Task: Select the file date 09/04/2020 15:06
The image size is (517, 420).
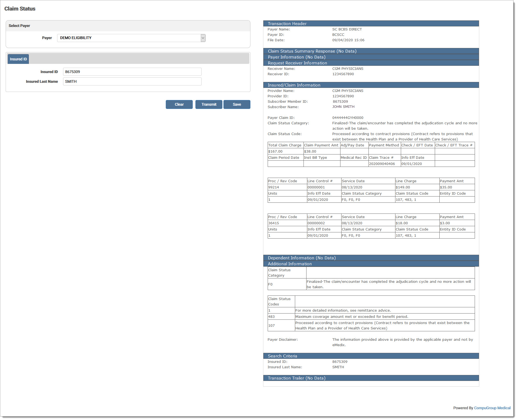Action: (x=348, y=40)
